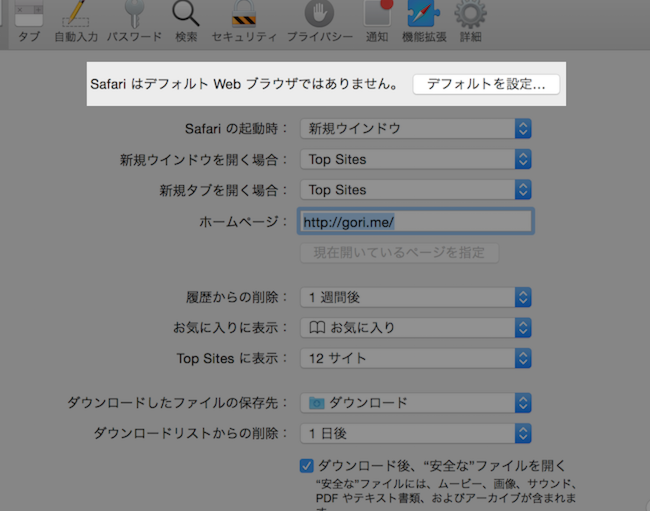The width and height of the screenshot is (650, 511).
Task: Click the Safari はデフォルト Web ブラウザではありません text
Action: point(244,84)
